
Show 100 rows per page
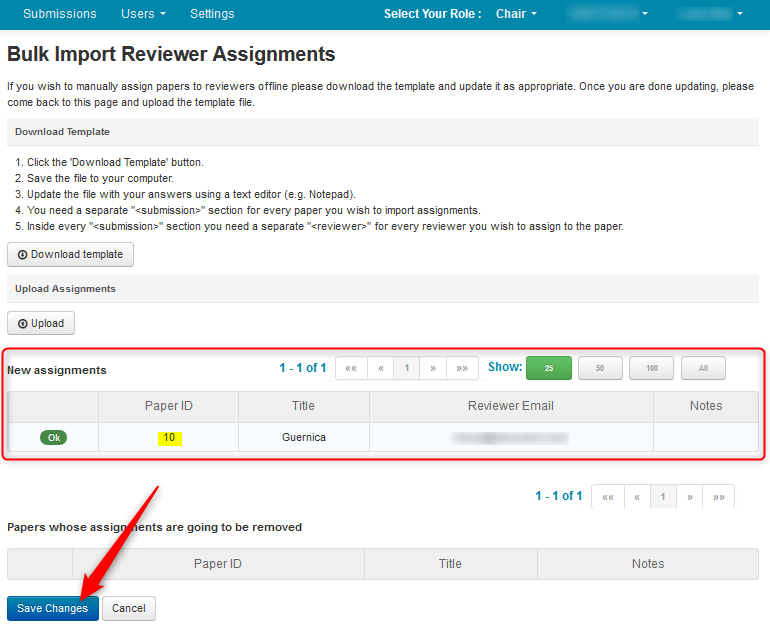[651, 368]
